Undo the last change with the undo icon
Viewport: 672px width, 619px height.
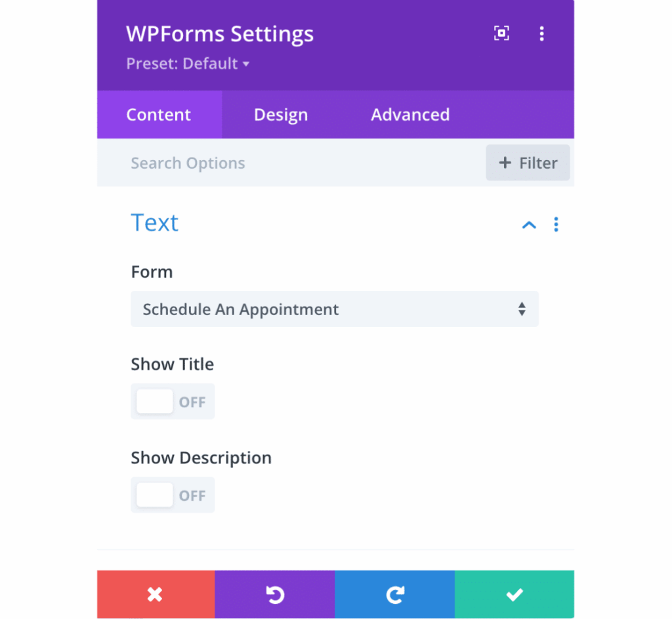[275, 594]
